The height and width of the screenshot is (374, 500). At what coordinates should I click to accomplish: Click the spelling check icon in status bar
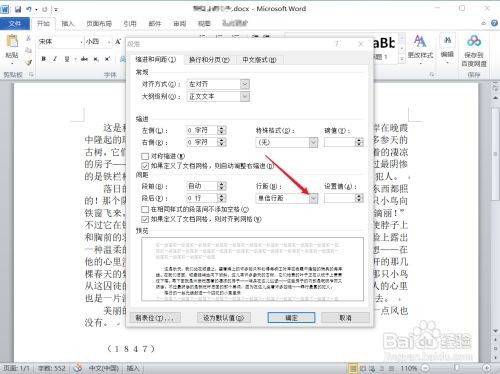[x=78, y=368]
